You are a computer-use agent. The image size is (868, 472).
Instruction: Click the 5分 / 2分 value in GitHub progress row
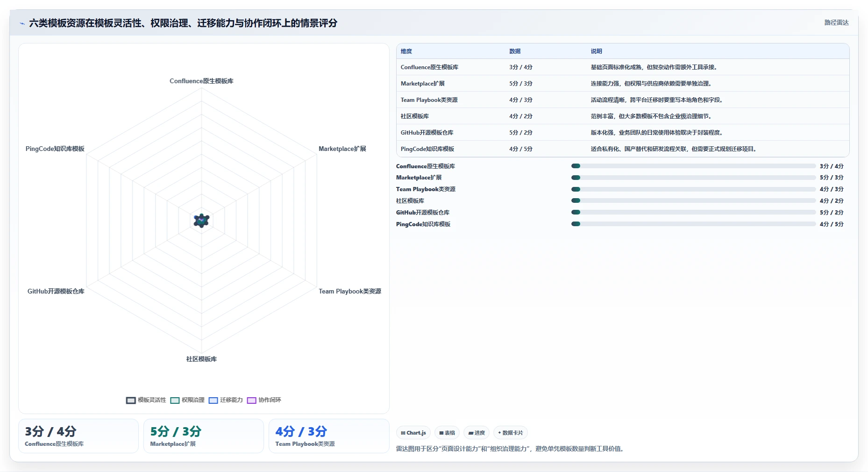832,212
